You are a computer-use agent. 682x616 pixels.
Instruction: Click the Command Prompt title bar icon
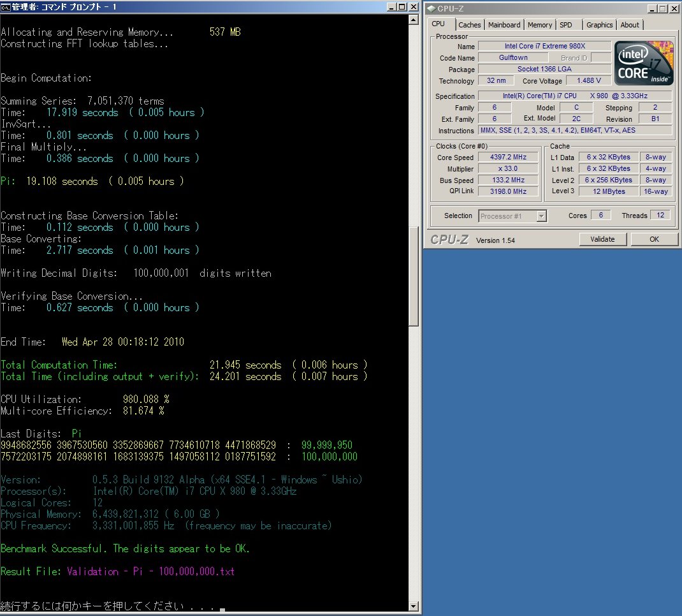6,7
